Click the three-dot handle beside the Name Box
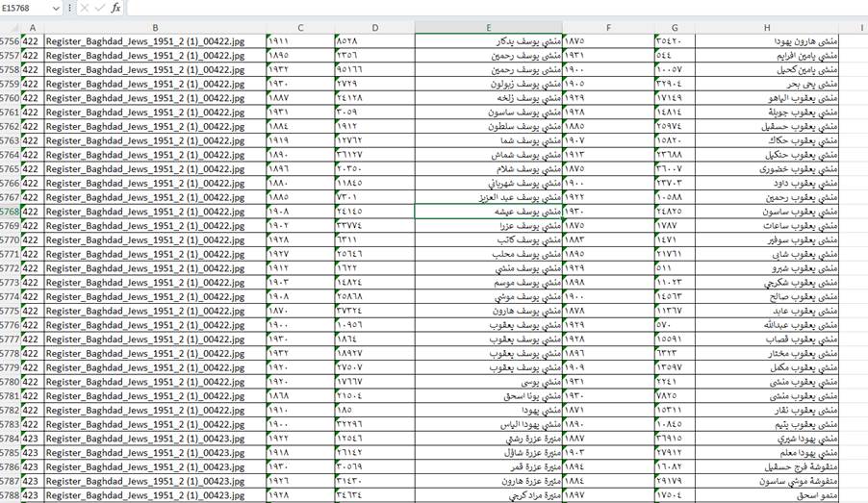 [69, 8]
